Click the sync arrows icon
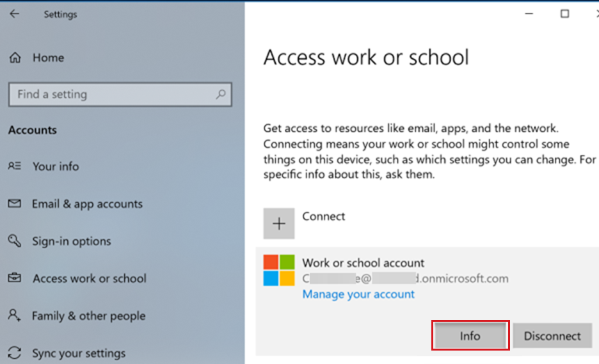The width and height of the screenshot is (599, 364). click(x=15, y=352)
